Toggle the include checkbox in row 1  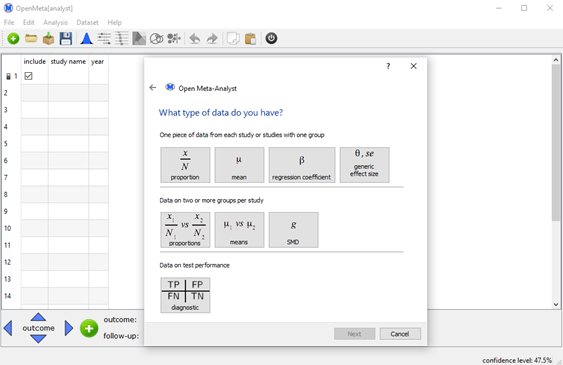28,76
